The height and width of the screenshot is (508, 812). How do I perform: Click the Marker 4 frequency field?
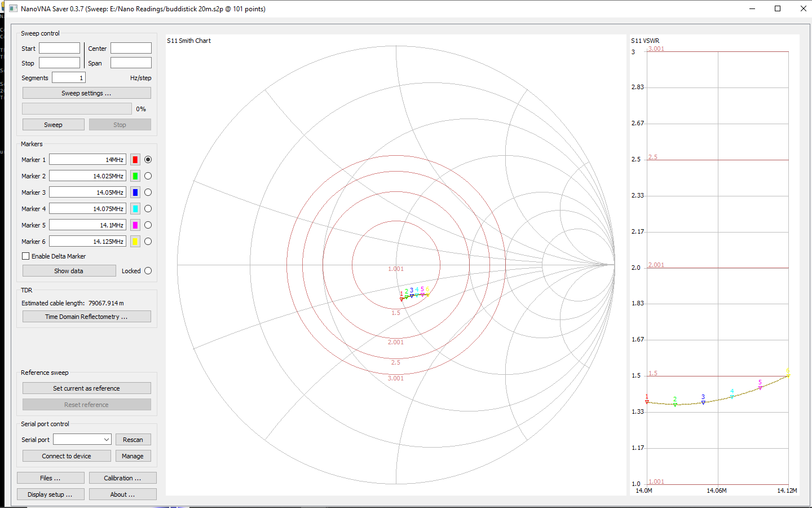coord(87,209)
